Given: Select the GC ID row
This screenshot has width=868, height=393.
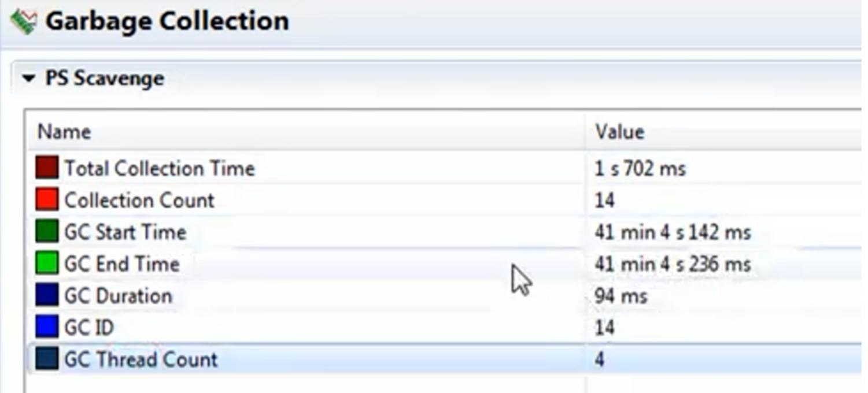Looking at the screenshot, I should (89, 328).
